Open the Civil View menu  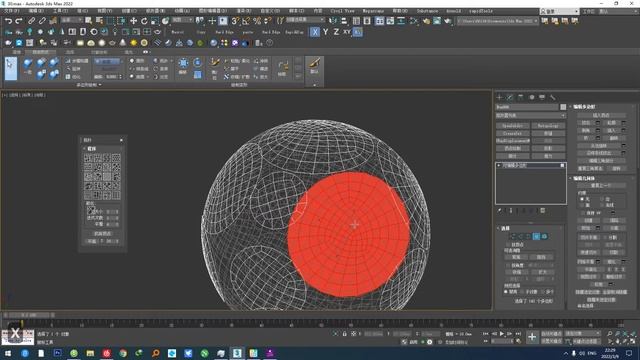coord(342,11)
